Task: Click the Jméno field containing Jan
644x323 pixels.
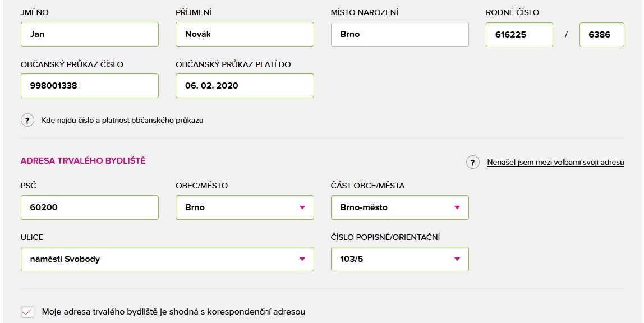Action: point(90,34)
